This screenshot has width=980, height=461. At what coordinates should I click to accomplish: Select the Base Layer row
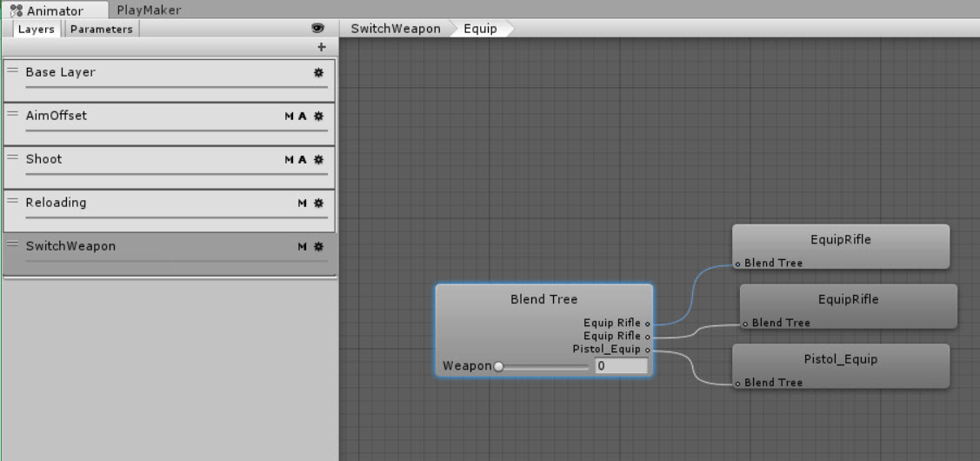(x=170, y=81)
